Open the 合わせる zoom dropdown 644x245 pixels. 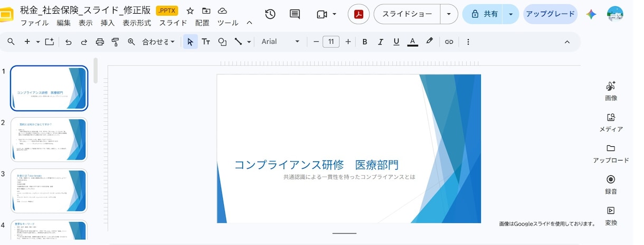[x=158, y=42]
